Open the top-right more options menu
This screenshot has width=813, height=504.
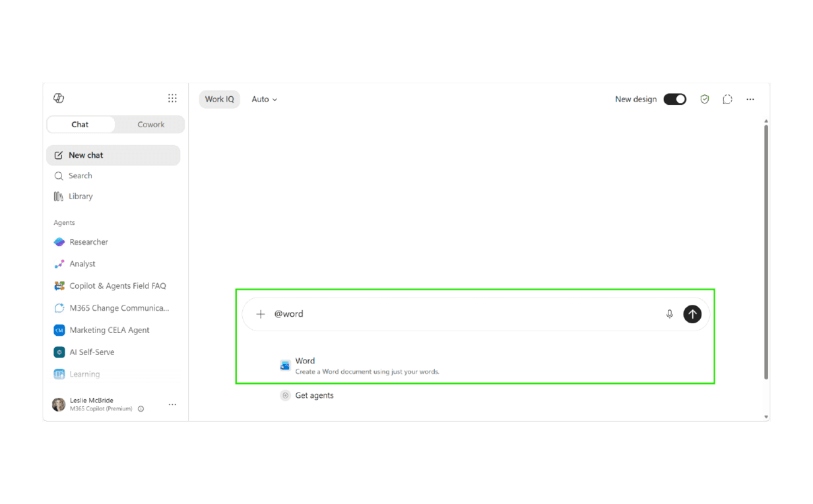click(x=750, y=99)
